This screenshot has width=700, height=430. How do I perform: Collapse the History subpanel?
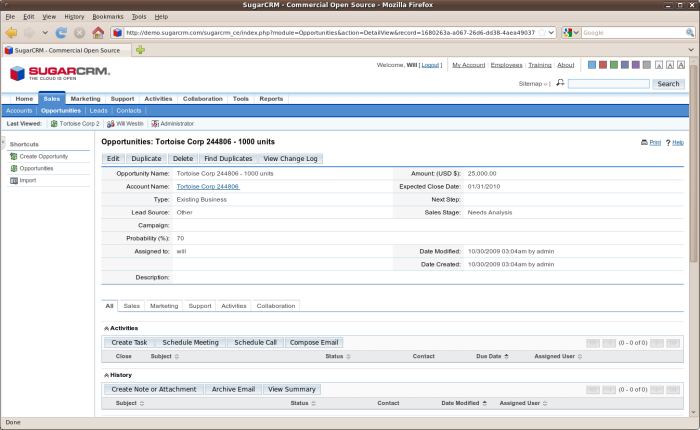point(106,376)
